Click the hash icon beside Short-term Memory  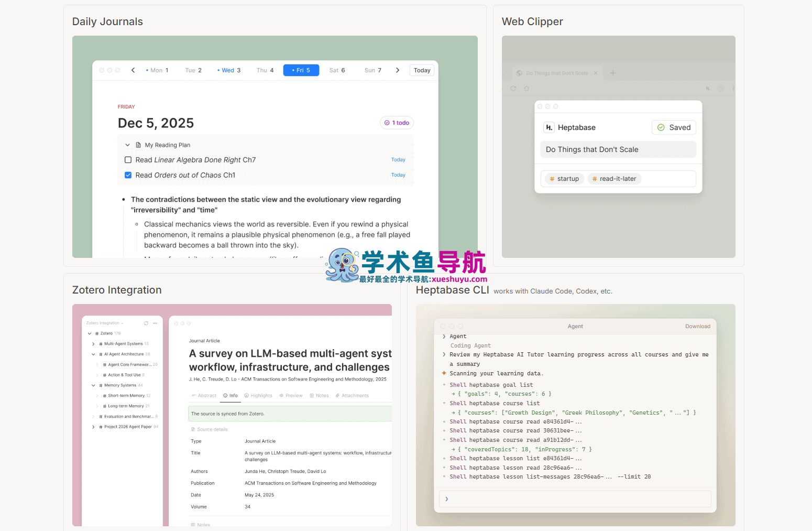point(105,396)
